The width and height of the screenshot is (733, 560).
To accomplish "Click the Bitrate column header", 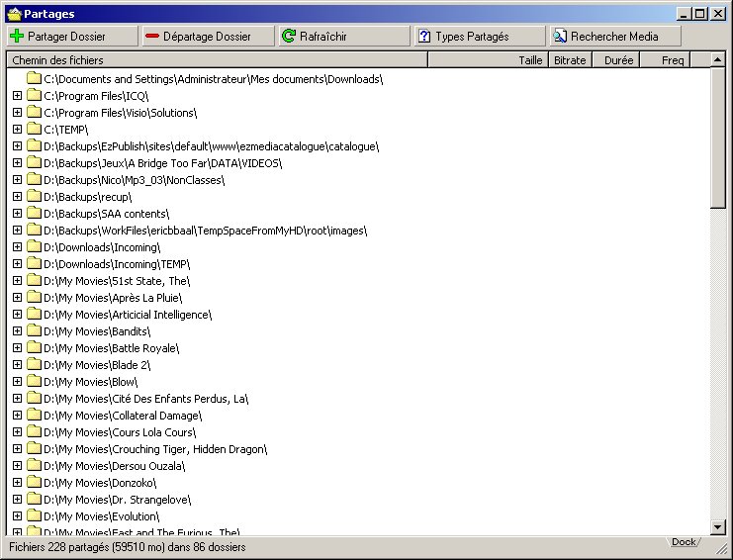I will pos(570,60).
